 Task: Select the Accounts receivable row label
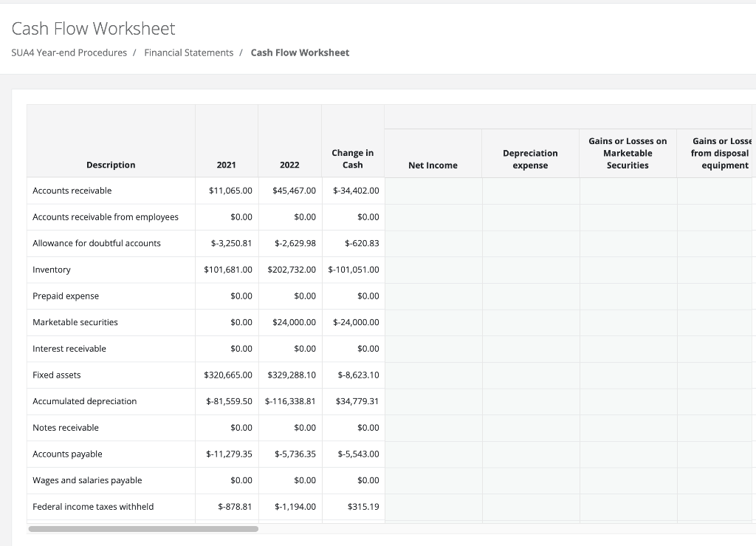pos(72,191)
